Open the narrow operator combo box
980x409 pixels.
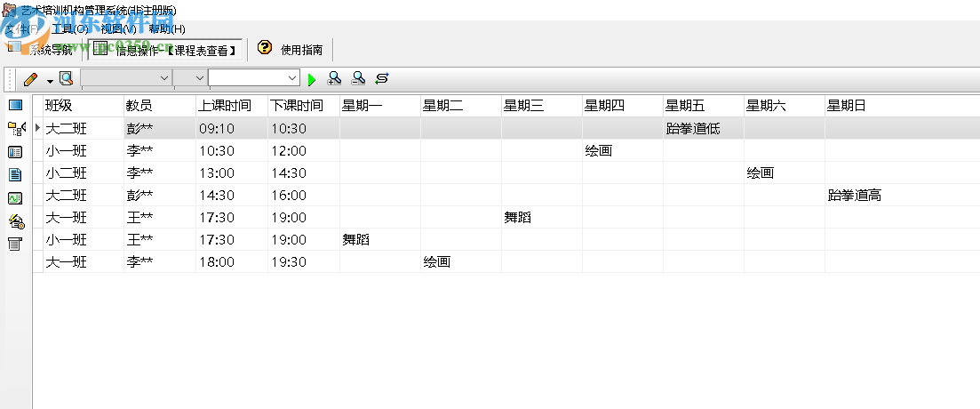pos(190,77)
